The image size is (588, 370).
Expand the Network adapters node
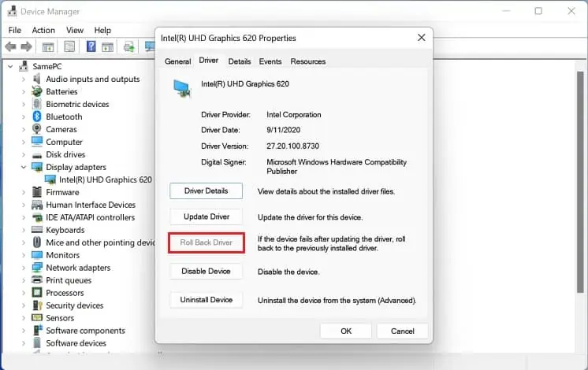[x=23, y=268]
